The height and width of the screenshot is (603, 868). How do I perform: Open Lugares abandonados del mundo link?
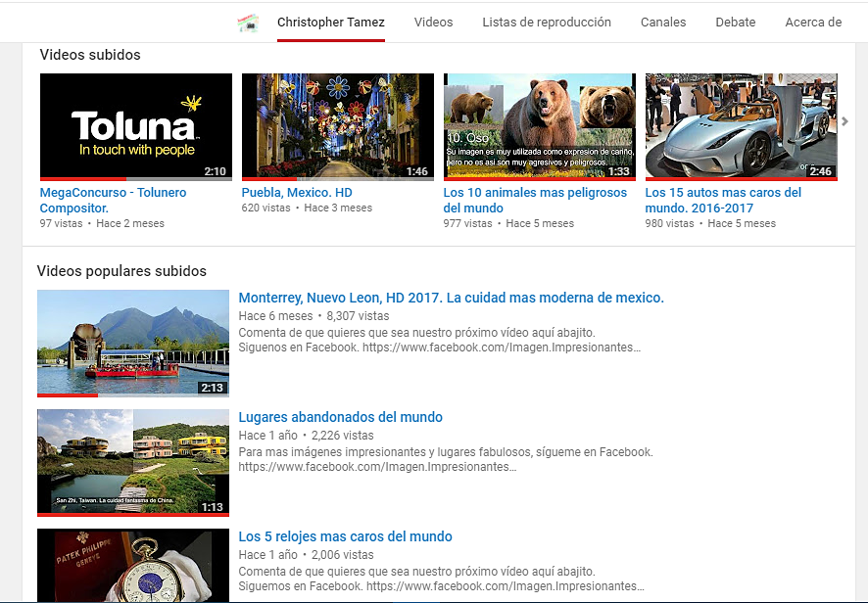pos(341,417)
